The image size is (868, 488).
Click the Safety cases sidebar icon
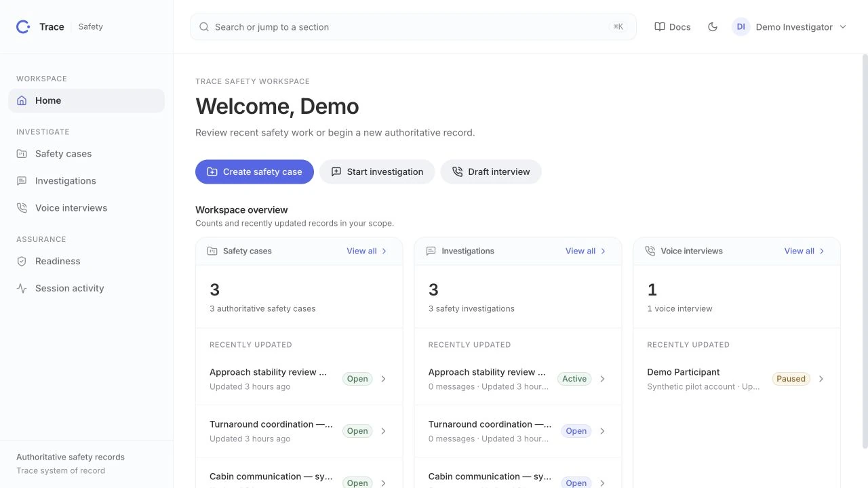click(x=22, y=154)
